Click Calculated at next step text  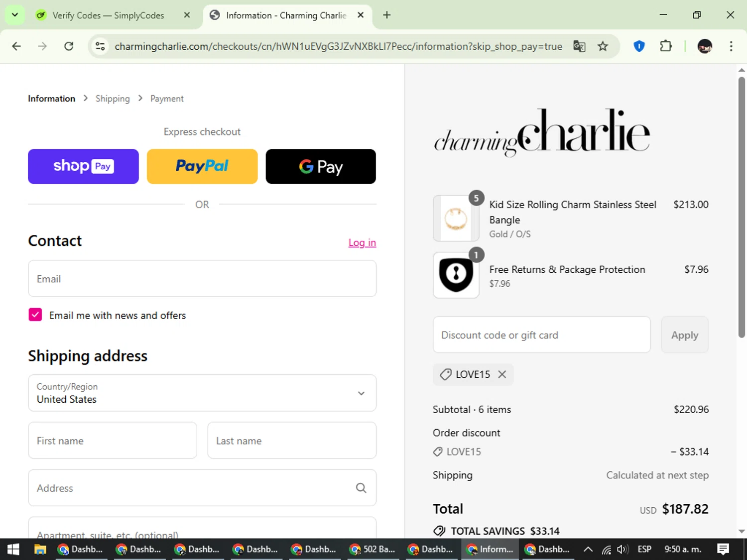657,475
